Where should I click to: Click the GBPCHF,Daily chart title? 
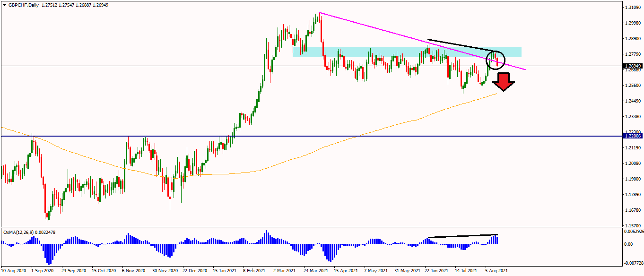pos(24,5)
